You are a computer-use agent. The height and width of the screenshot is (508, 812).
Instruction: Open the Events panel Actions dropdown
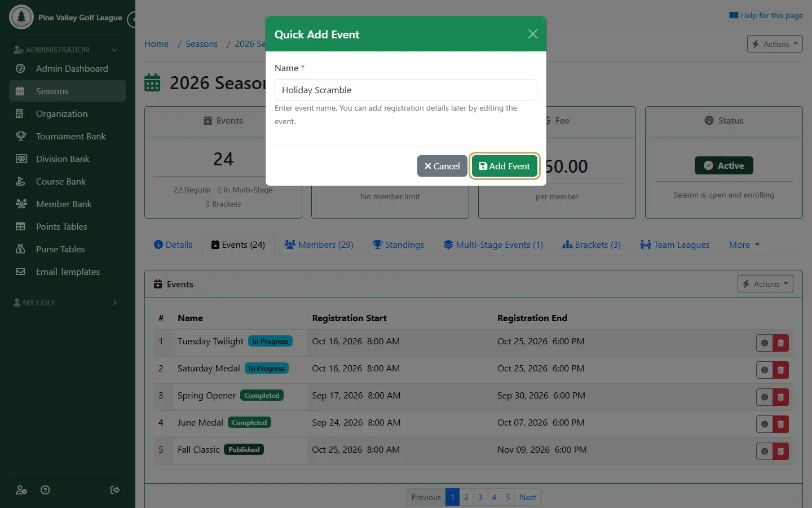pyautogui.click(x=765, y=284)
